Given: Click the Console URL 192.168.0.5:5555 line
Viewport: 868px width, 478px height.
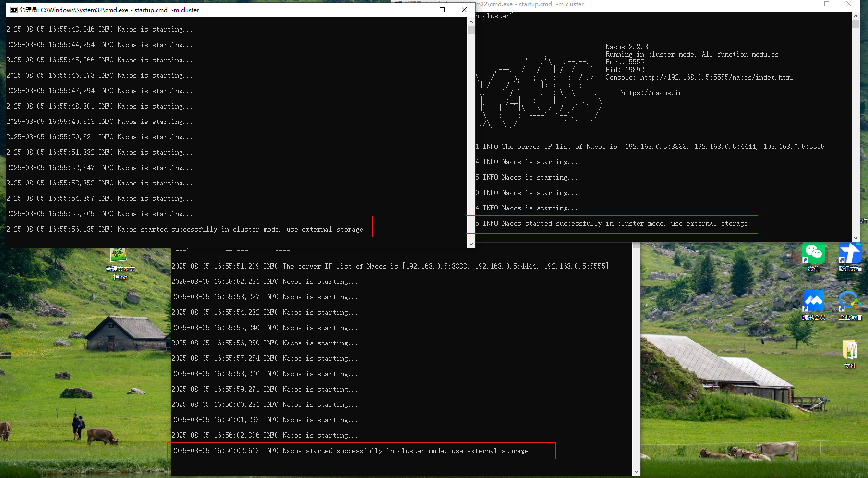Looking at the screenshot, I should click(699, 77).
